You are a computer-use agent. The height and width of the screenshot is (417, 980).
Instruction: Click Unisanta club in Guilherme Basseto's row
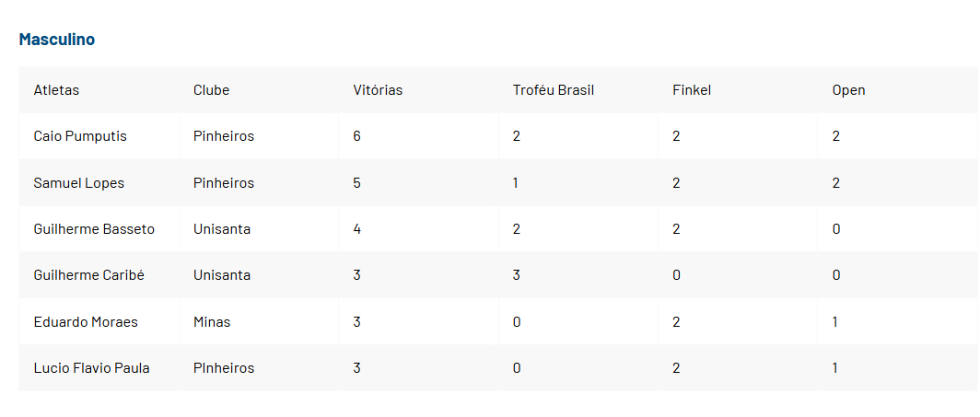[x=222, y=229]
